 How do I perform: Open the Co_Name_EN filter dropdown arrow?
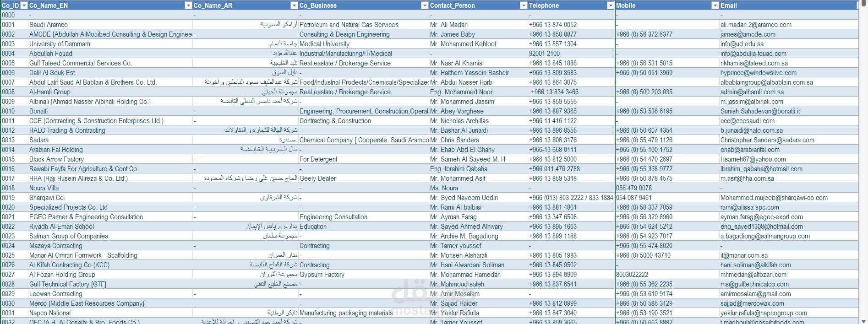(188, 5)
